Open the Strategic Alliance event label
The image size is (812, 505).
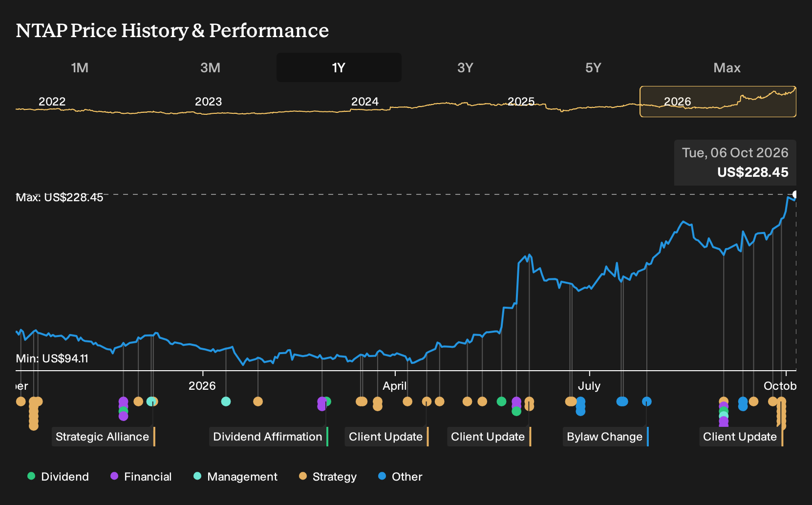[103, 437]
